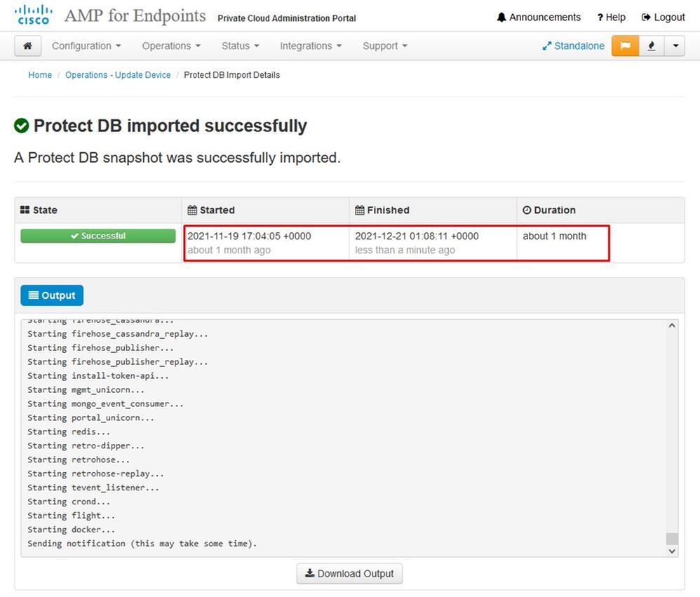700x597 pixels.
Task: Click the output log scroll up arrow
Action: (x=672, y=326)
